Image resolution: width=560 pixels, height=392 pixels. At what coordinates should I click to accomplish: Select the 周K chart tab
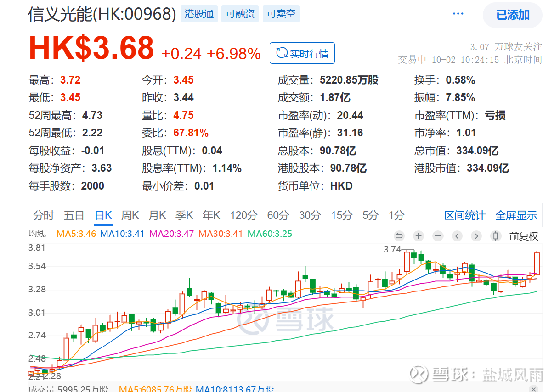tap(130, 215)
